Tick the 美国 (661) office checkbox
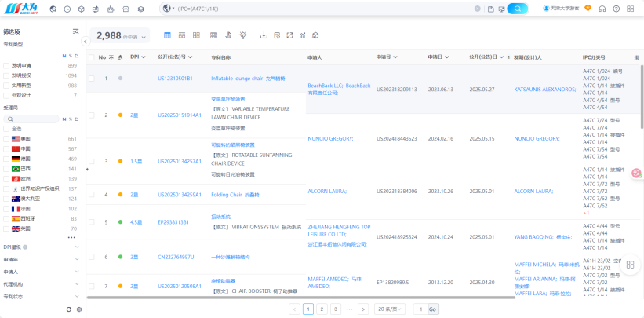The image size is (644, 318). click(x=6, y=139)
